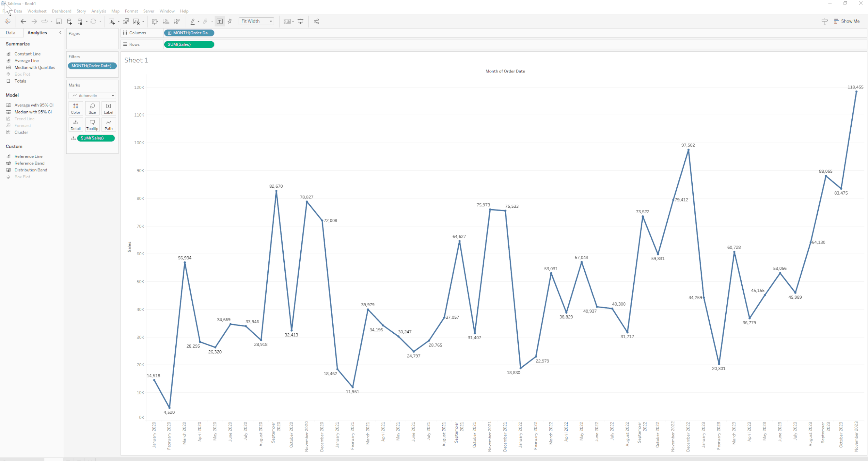868x461 pixels.
Task: Click the Save workbook icon
Action: coord(59,22)
